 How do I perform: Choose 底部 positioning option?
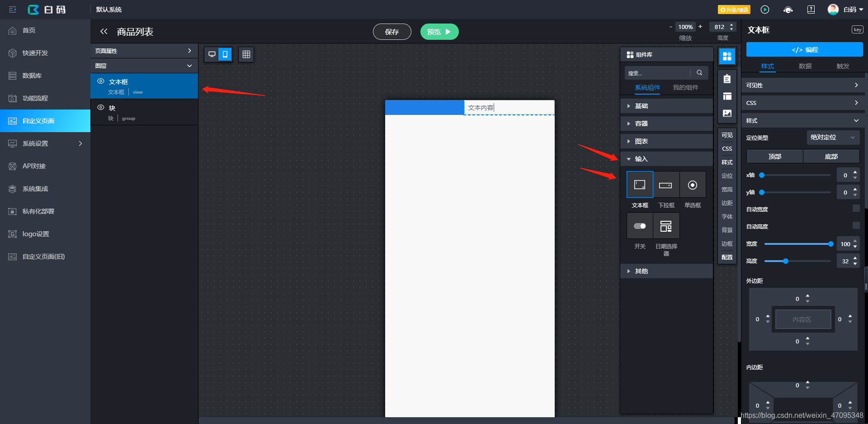(x=831, y=156)
